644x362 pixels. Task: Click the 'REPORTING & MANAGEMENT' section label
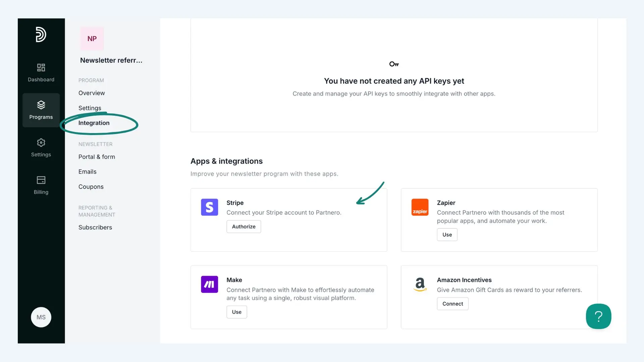coord(97,211)
